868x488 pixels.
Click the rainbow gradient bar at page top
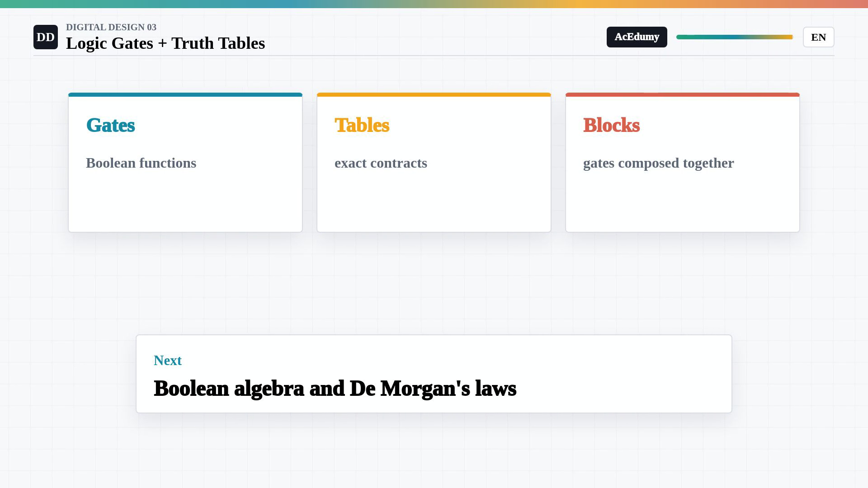434,4
